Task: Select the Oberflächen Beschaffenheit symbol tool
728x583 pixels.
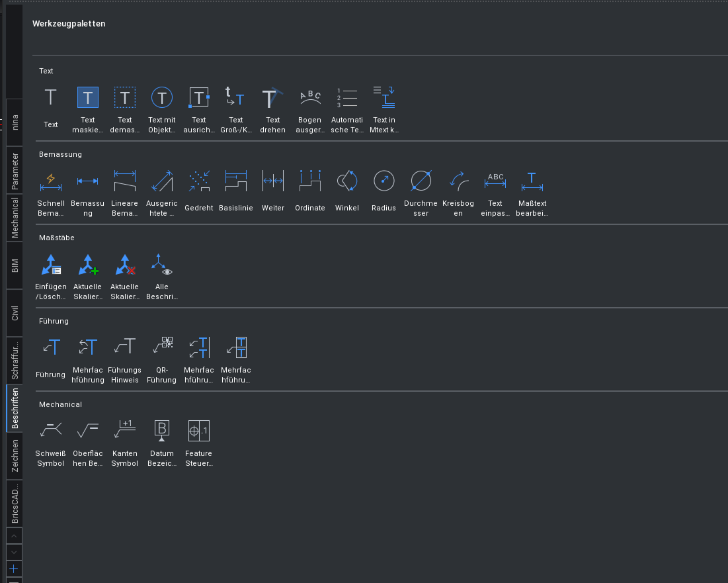Action: (x=88, y=443)
